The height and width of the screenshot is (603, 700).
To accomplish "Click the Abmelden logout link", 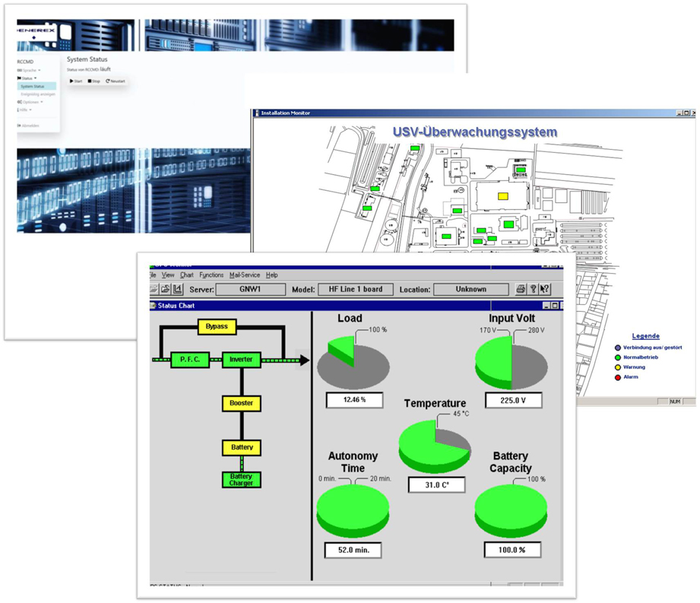I will (x=30, y=125).
